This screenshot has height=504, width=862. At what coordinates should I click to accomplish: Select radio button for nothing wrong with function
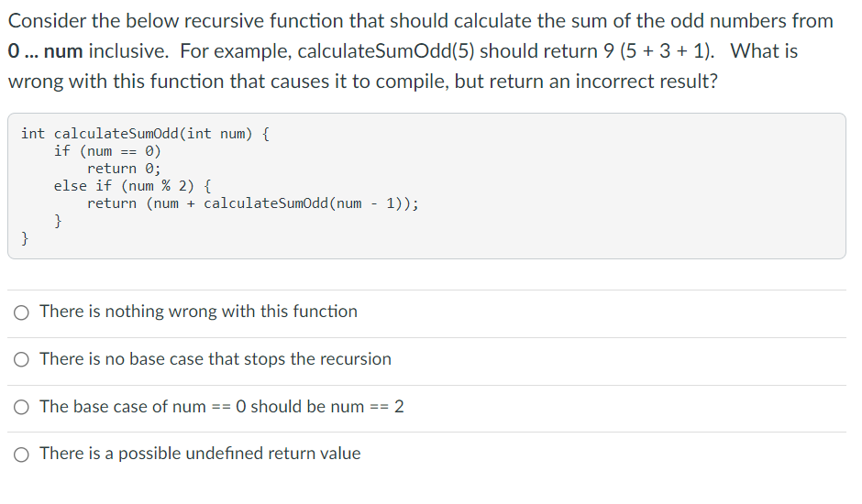21,312
